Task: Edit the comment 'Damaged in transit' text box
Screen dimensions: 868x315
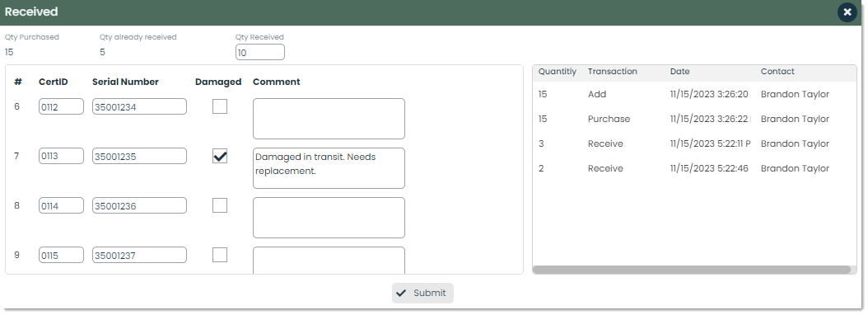Action: (x=329, y=168)
